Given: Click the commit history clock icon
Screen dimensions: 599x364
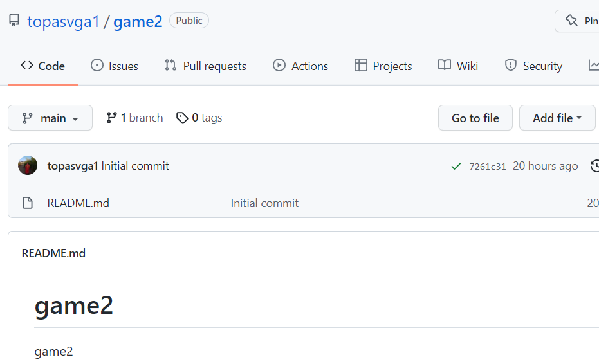Looking at the screenshot, I should tap(594, 166).
